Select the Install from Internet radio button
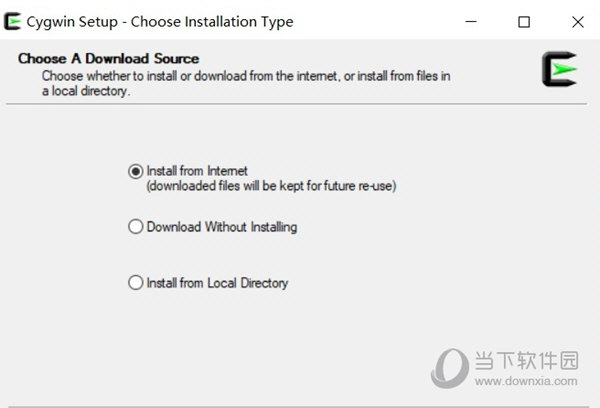This screenshot has height=408, width=600. 135,171
